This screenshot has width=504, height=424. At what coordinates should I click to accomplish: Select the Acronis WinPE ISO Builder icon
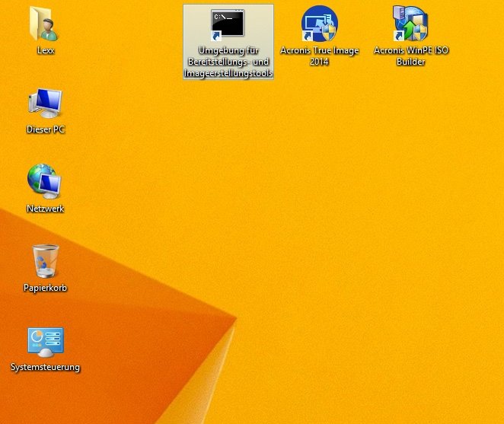click(x=410, y=24)
